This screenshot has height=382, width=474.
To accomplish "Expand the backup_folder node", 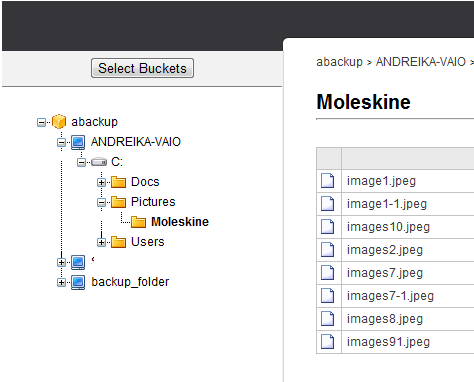I will pos(61,282).
